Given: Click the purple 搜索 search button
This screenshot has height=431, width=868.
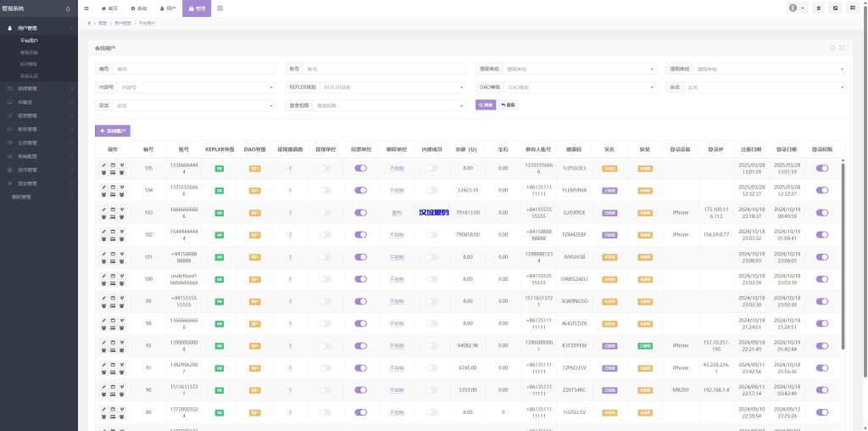Looking at the screenshot, I should coord(486,104).
